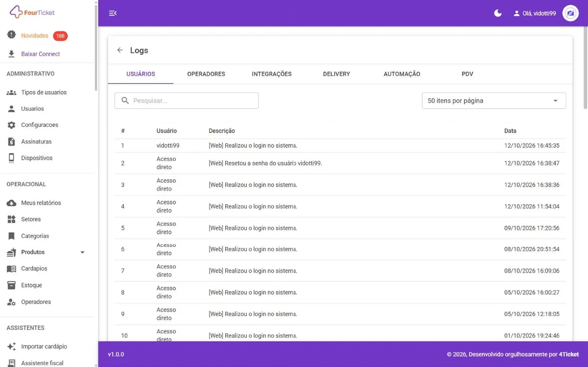
Task: Click the Setores widgets icon
Action: point(11,219)
